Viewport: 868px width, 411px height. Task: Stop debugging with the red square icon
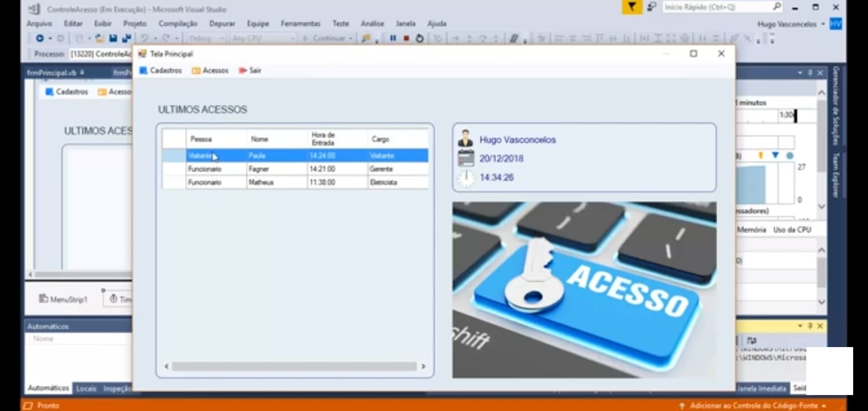(x=406, y=38)
